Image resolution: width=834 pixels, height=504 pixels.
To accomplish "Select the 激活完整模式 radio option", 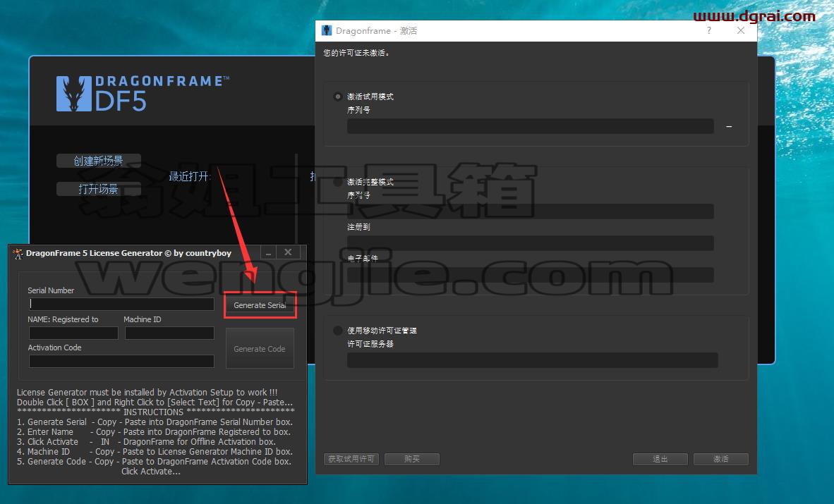I will [x=337, y=182].
